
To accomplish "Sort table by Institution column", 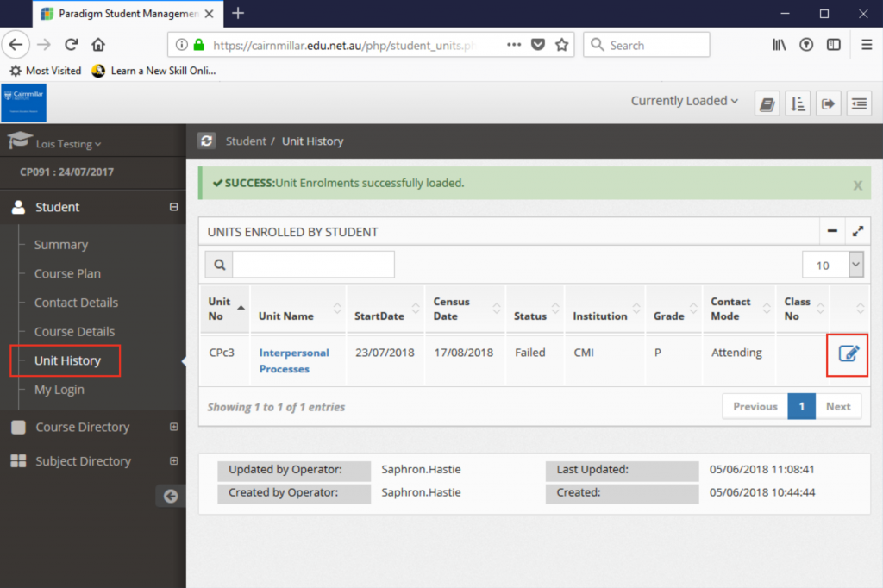I will click(x=605, y=309).
